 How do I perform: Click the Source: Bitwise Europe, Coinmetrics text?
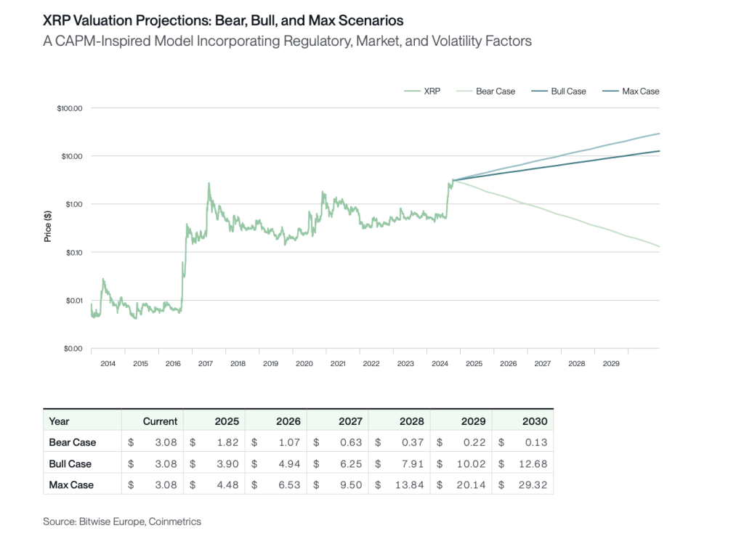(x=122, y=521)
